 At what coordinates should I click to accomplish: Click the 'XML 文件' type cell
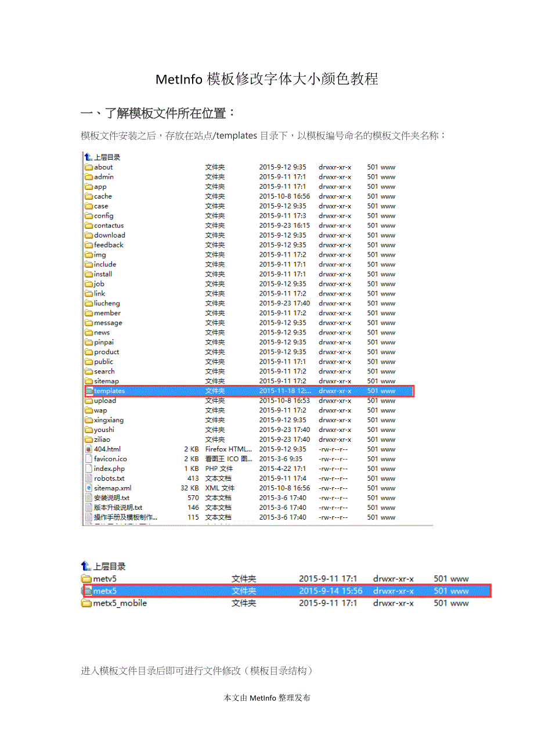tap(220, 488)
